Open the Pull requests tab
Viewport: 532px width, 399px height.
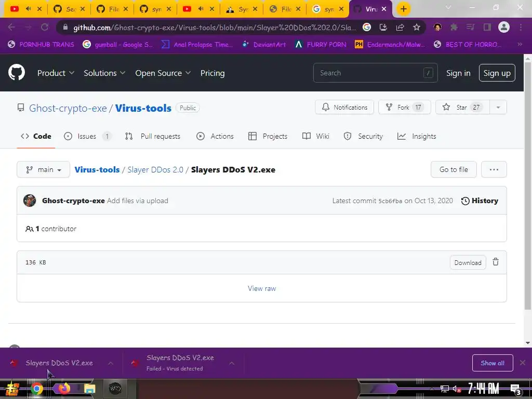[x=153, y=136]
